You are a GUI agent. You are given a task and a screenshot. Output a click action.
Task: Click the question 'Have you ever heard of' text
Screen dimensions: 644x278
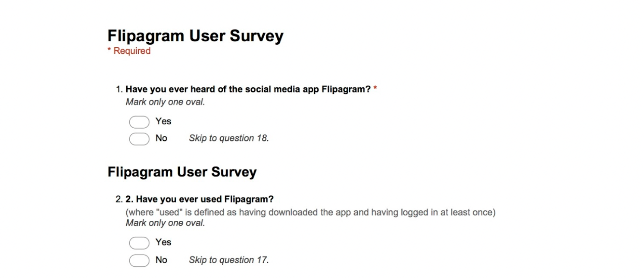[248, 90]
